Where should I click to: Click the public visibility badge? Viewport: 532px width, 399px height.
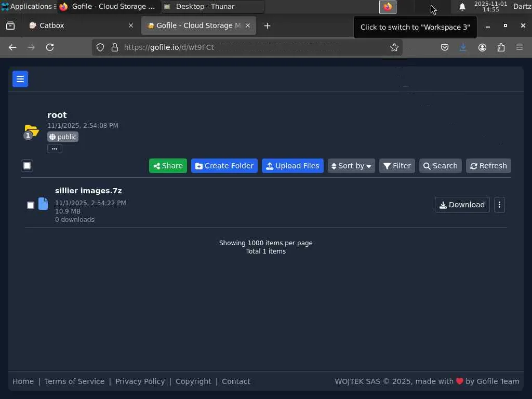(x=63, y=137)
